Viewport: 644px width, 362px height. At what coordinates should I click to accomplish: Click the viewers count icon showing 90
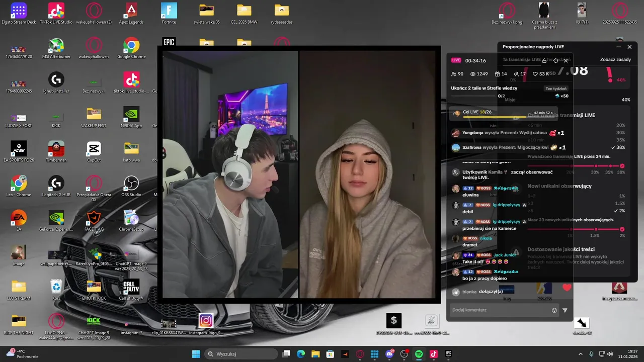(457, 74)
